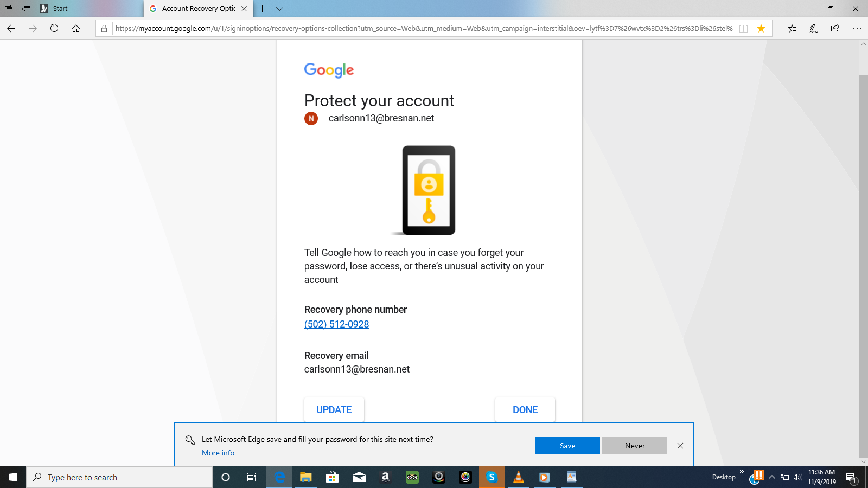Open the clock showing 11:36 AM
868x488 pixels.
pos(821,477)
